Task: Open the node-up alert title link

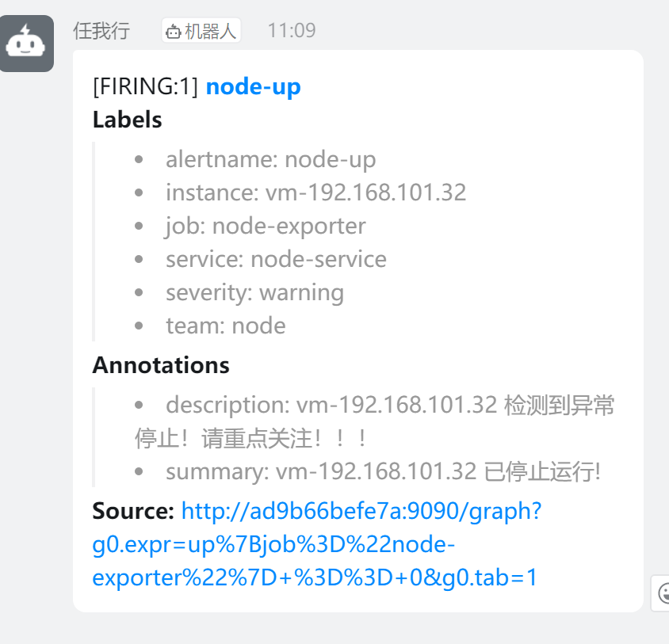Action: coord(254,86)
